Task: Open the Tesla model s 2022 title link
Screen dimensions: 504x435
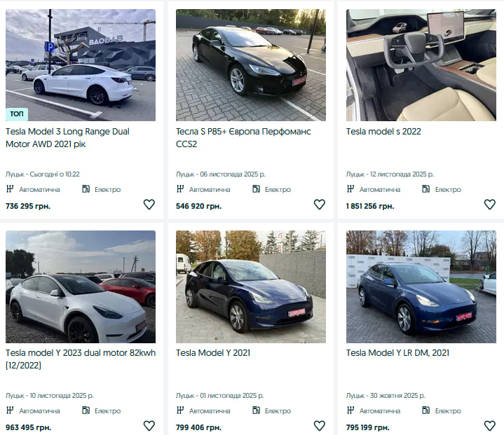Action: [383, 131]
